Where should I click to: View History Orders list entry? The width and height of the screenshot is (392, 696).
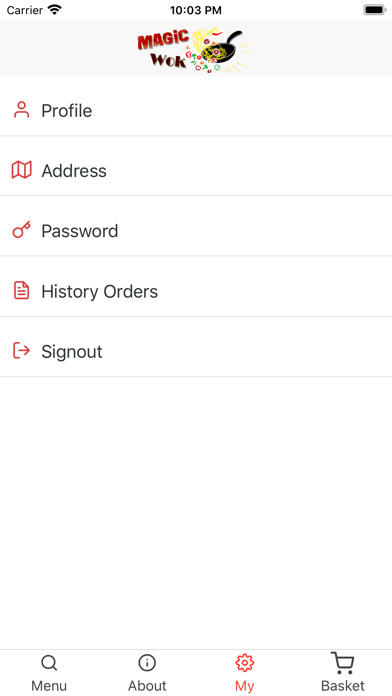click(196, 291)
